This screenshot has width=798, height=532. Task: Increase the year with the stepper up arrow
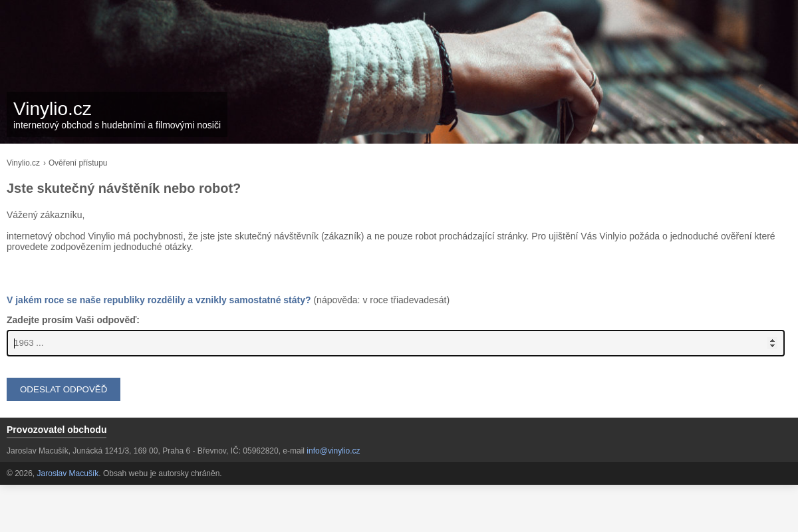[x=772, y=340]
